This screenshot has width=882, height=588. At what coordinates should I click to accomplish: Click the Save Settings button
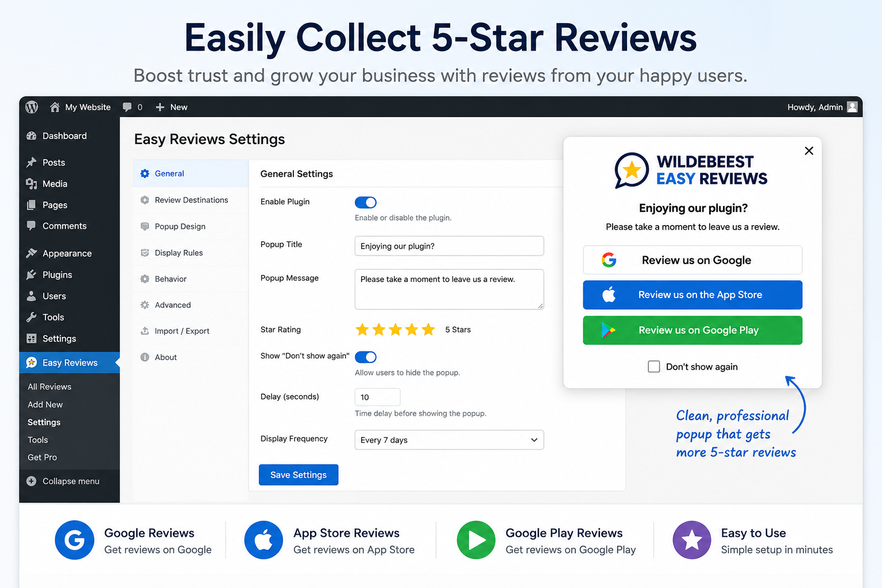click(x=299, y=475)
